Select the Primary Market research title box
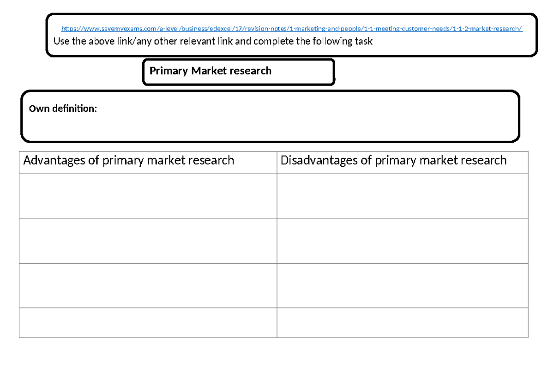This screenshot has height=392, width=554. pyautogui.click(x=238, y=72)
